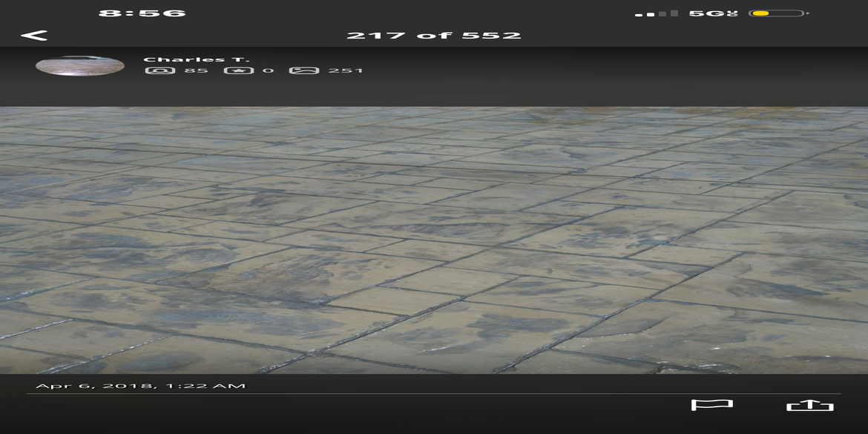
Task: Tap the divider line under the date
Action: pos(434,394)
